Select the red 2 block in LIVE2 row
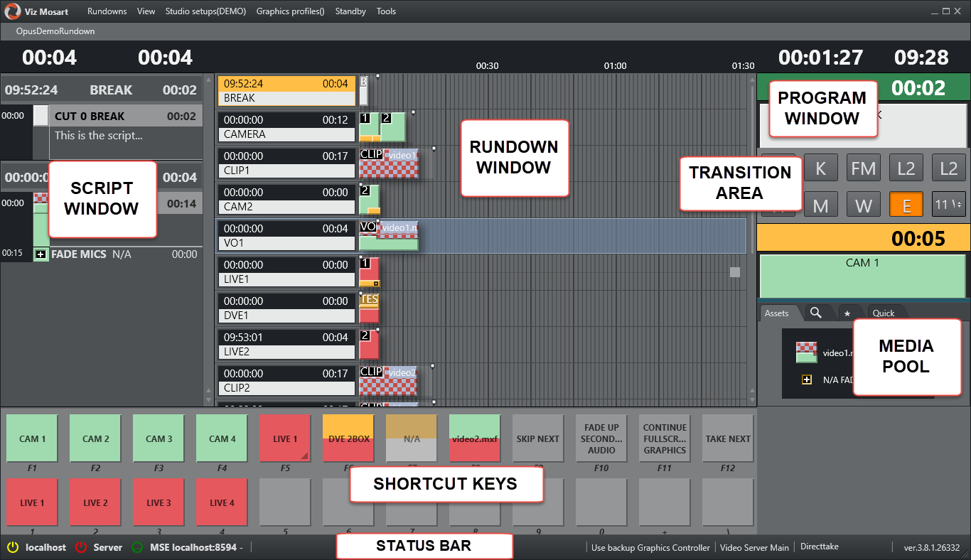 [x=369, y=345]
